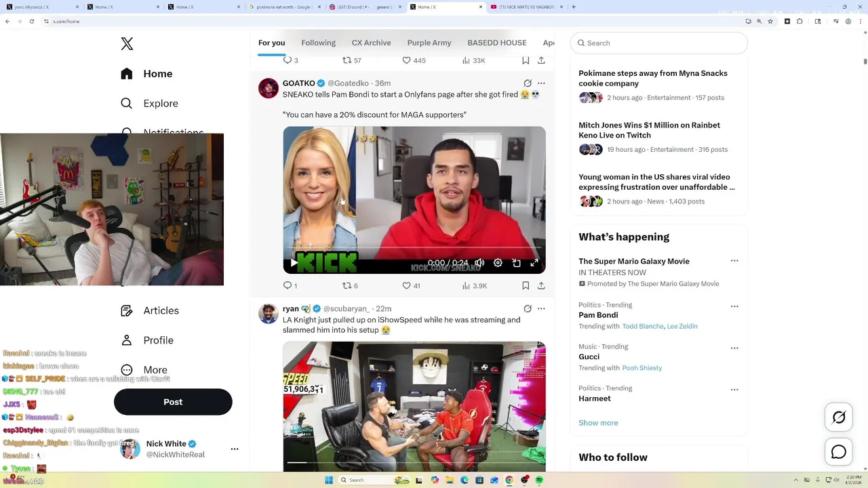Open more options on GOATKO post
Viewport: 868px width, 488px height.
coord(541,83)
